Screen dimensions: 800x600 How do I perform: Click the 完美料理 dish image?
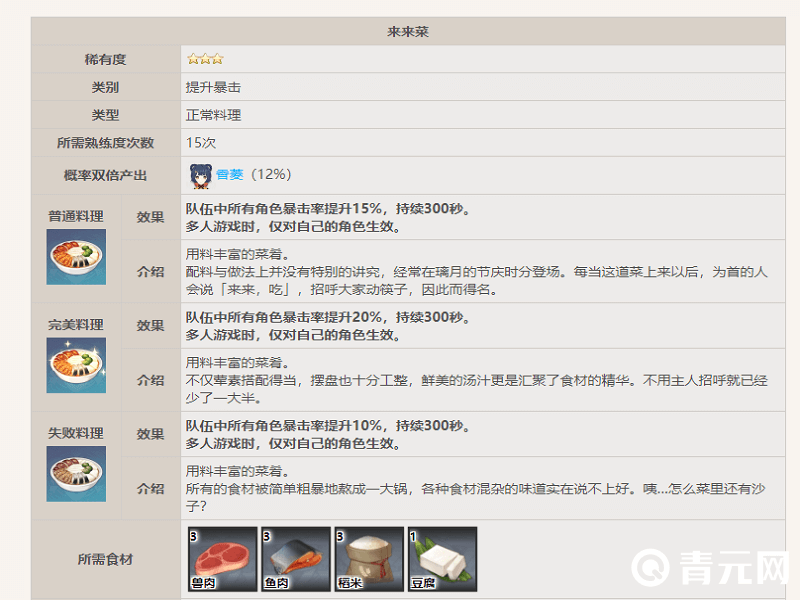click(77, 365)
